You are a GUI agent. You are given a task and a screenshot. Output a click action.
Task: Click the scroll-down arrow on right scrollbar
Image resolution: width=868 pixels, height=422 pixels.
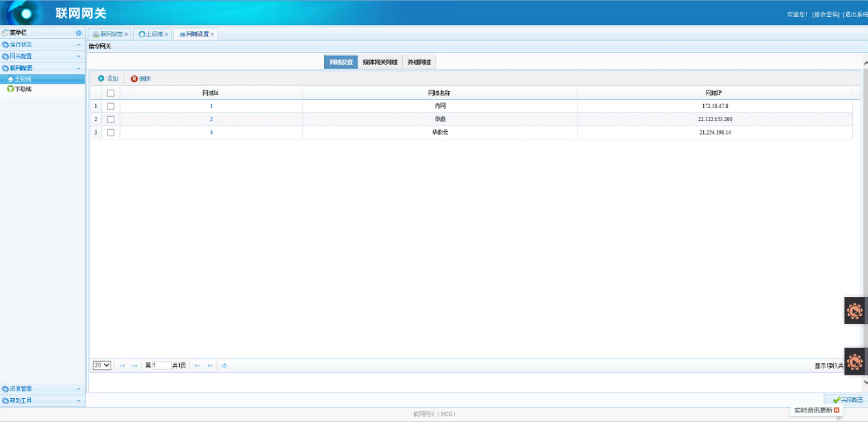pos(865,382)
